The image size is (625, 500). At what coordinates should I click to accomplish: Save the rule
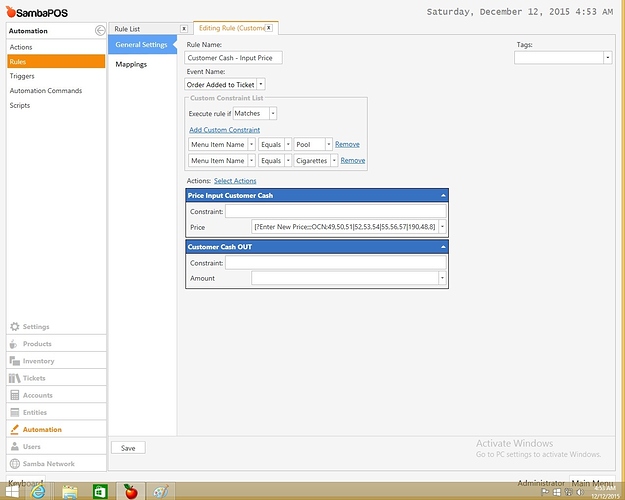(x=128, y=448)
